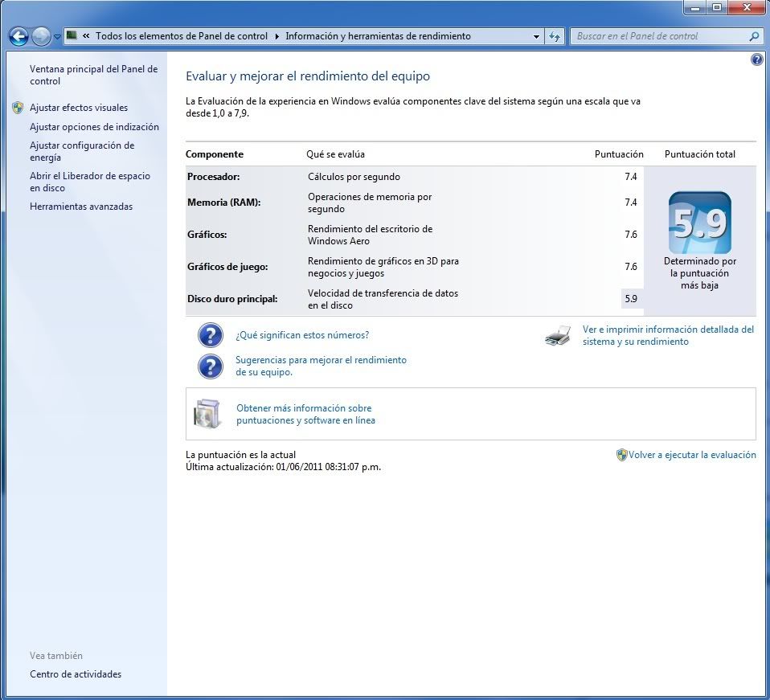770x700 pixels.
Task: Minimize the window
Action: point(695,7)
